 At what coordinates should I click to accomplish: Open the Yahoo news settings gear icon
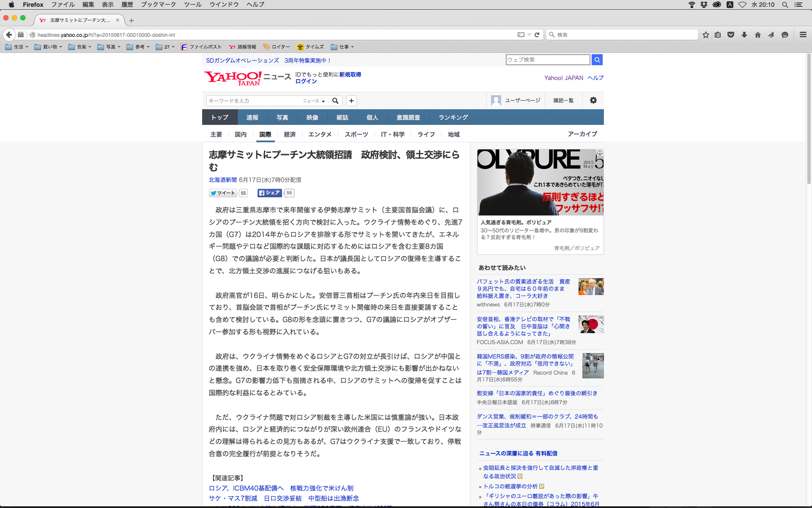click(593, 100)
